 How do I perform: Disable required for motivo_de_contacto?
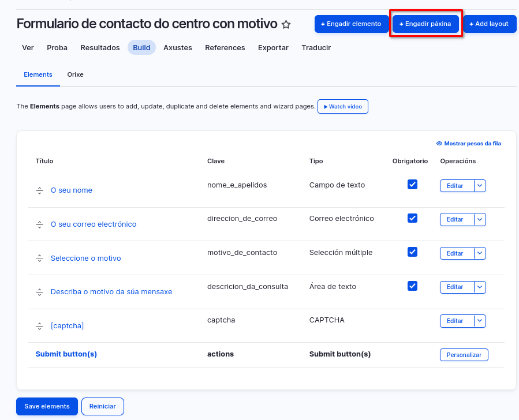[412, 252]
